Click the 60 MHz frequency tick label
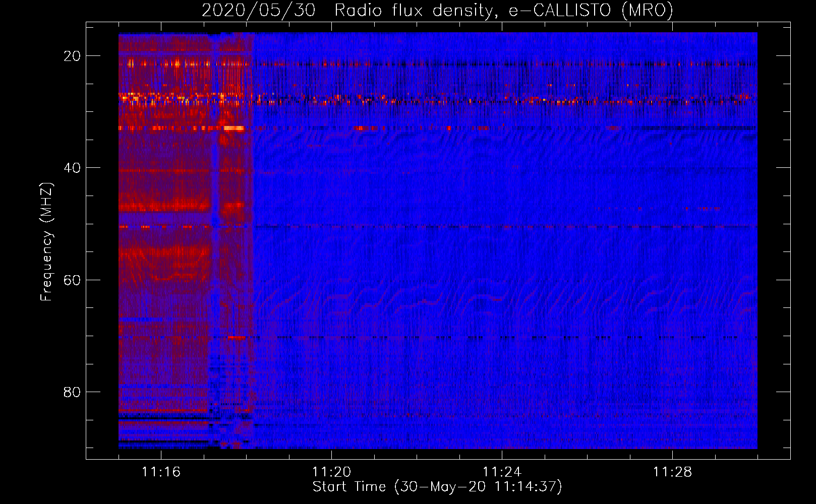Viewport: 816px width, 504px height. click(72, 280)
